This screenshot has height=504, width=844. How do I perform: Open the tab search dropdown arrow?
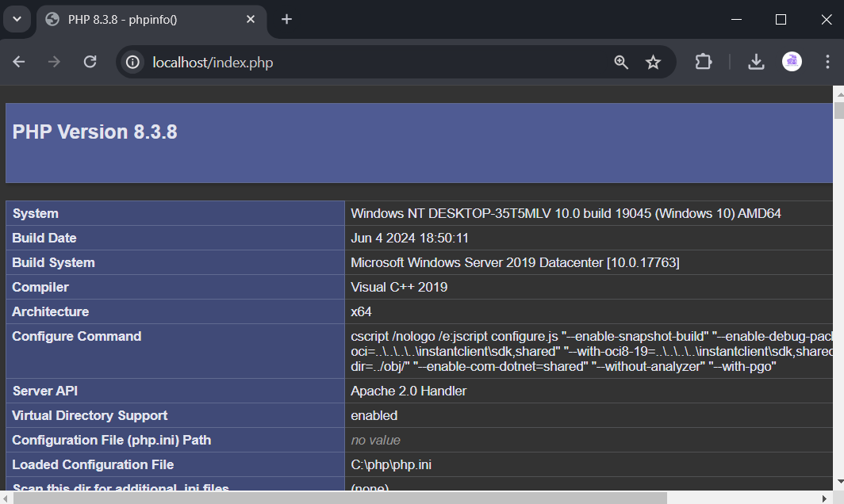coord(17,19)
